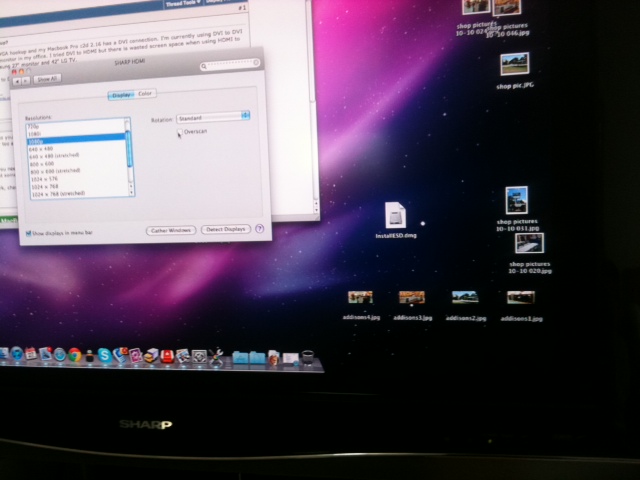Choose 800 x 600 resolution
640x480 pixels.
(78, 164)
